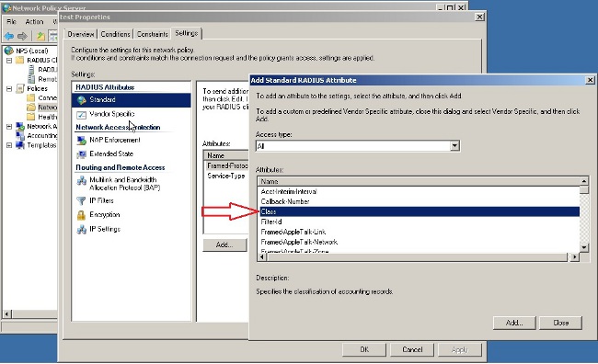598x364 pixels.
Task: Click the Network Access Protection tree icon
Action: point(20,126)
